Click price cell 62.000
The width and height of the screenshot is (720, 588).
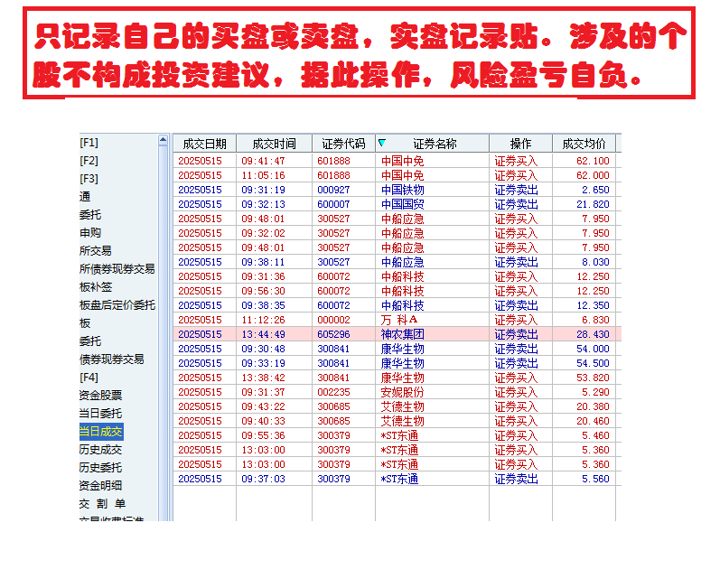click(593, 175)
